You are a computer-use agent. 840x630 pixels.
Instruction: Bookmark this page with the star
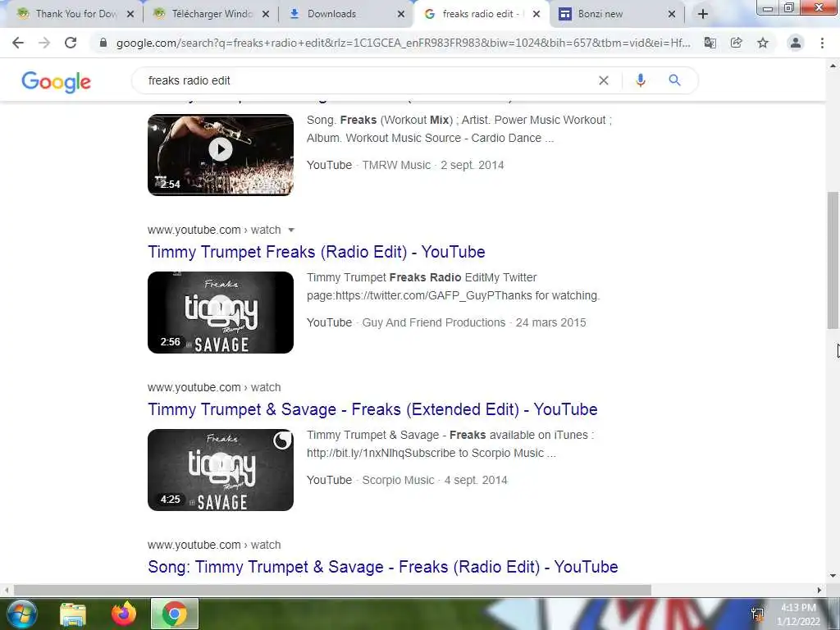763,43
